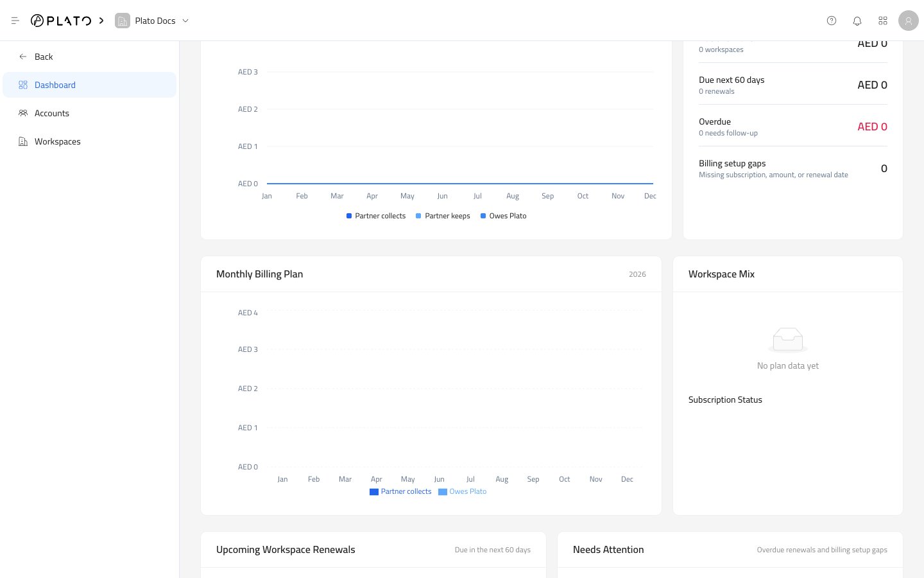Viewport: 924px width, 578px height.
Task: Click the Missing subscription, amount, or renewal date text
Action: tap(773, 175)
